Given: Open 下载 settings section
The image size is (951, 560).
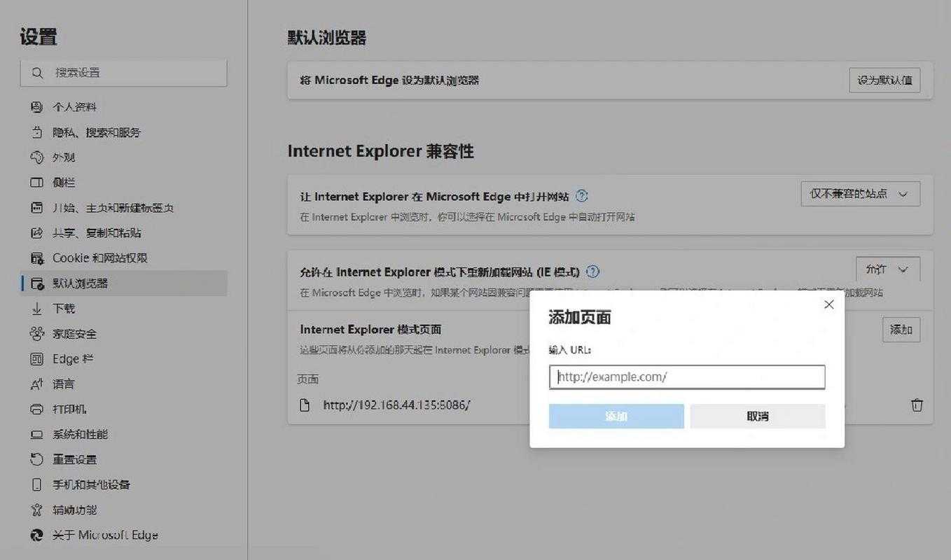Looking at the screenshot, I should coord(124,309).
